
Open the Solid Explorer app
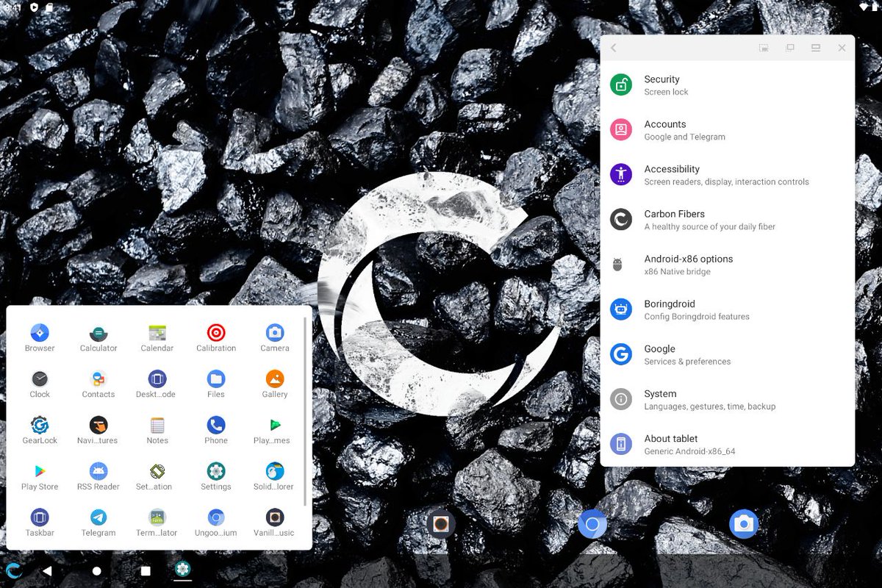click(275, 477)
